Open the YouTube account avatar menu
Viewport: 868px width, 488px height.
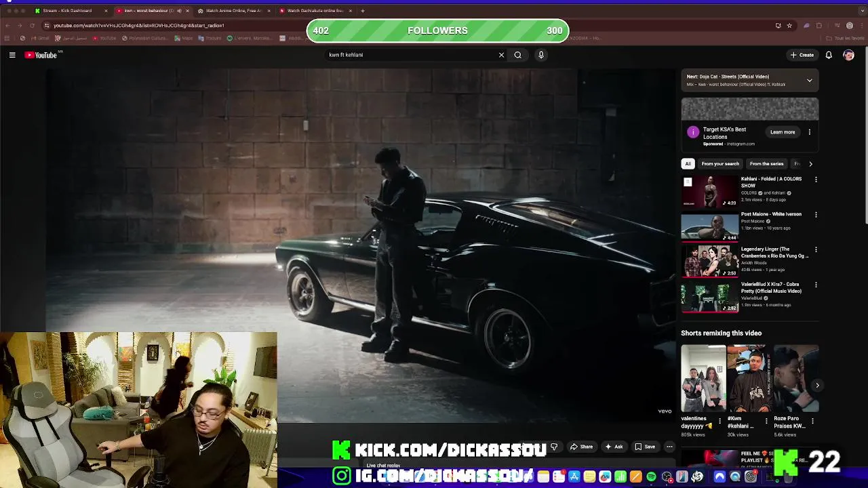848,55
